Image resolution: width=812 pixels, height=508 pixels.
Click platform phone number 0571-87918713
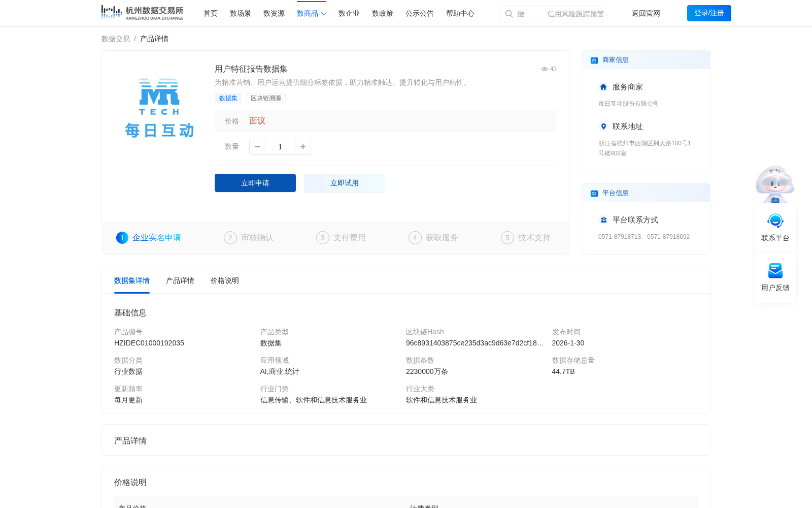[620, 237]
